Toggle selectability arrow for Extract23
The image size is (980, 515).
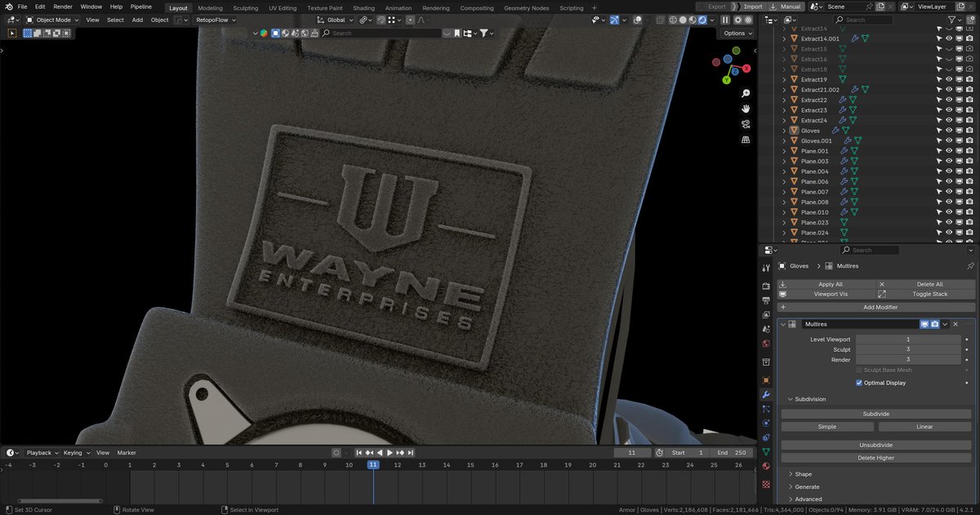click(x=939, y=110)
